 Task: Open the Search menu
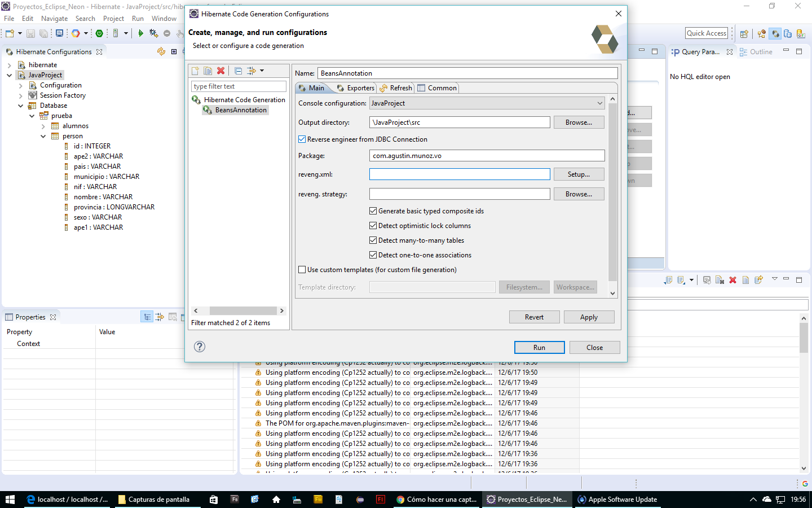85,19
